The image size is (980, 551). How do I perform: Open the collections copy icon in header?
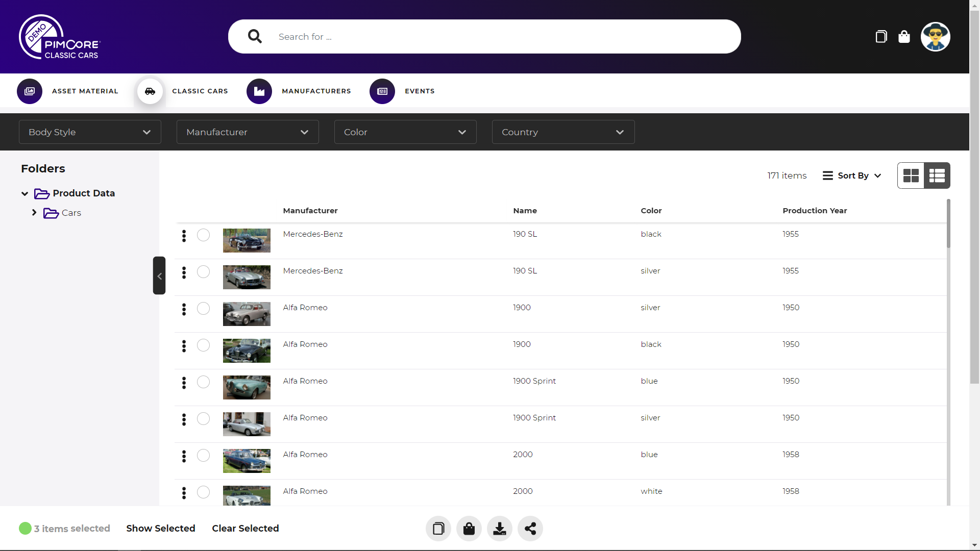pos(881,37)
